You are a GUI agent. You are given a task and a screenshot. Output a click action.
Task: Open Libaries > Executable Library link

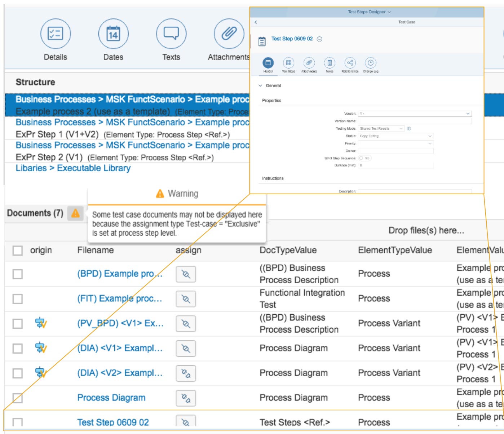pyautogui.click(x=73, y=168)
